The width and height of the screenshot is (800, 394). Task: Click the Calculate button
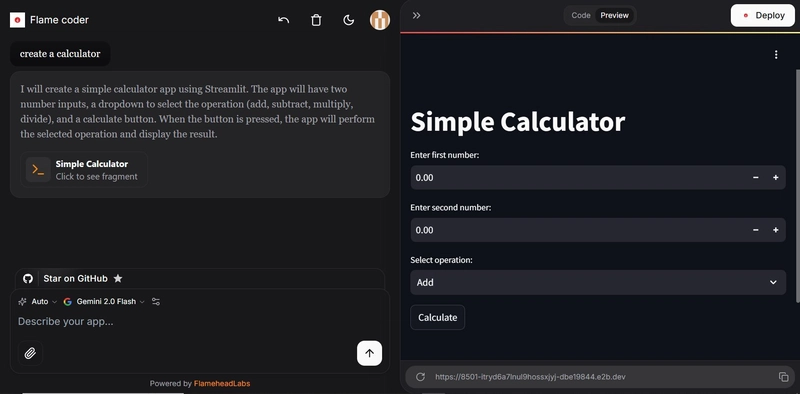pyautogui.click(x=437, y=317)
